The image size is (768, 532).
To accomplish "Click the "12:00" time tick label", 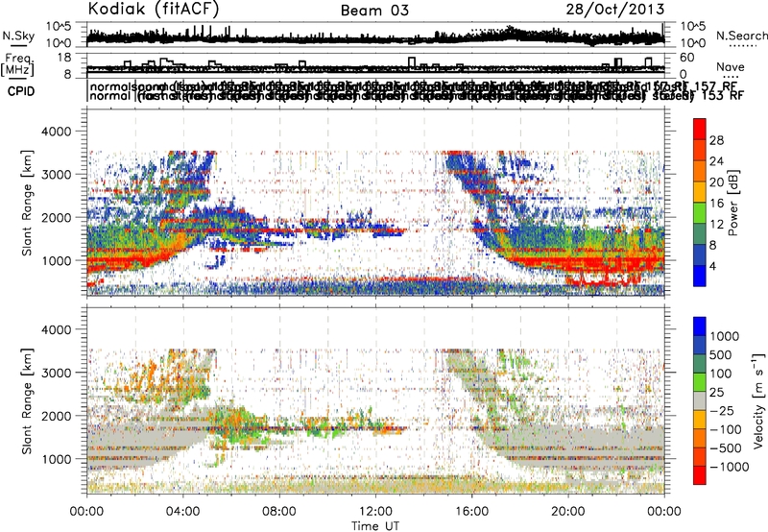I will [375, 512].
